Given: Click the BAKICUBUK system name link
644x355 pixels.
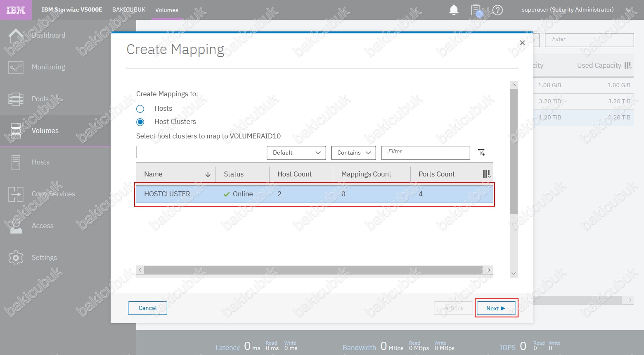Looking at the screenshot, I should [x=129, y=10].
